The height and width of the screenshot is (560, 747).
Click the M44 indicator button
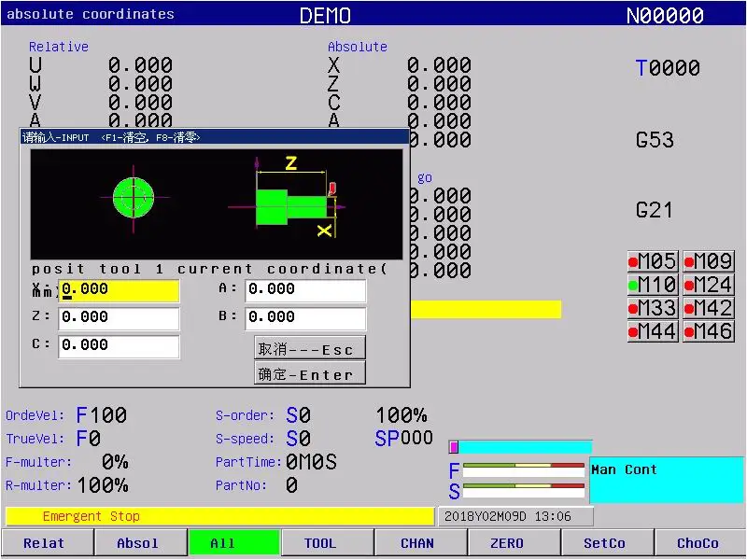tap(653, 331)
